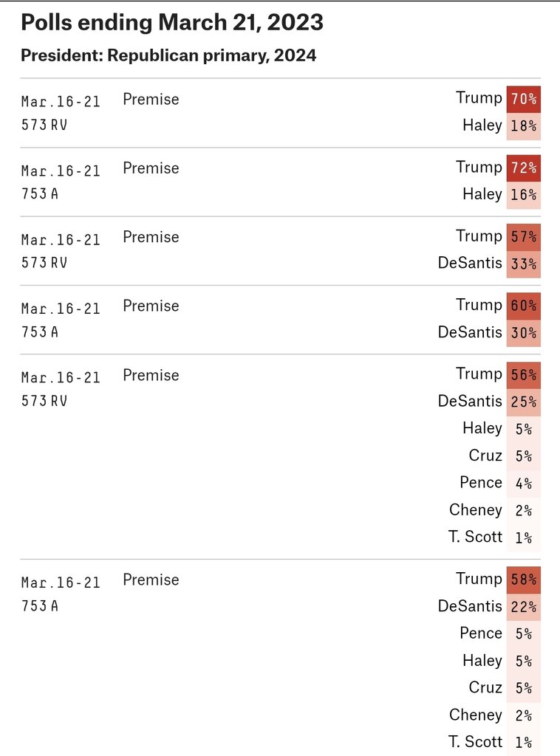Select the Haley 18% result cell
The width and height of the screenshot is (560, 756).
[x=523, y=126]
